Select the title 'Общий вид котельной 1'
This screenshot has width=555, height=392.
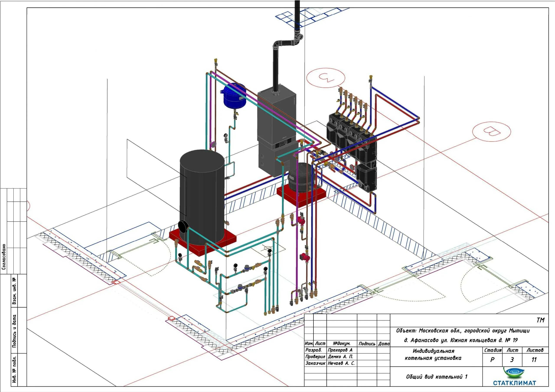pyautogui.click(x=437, y=377)
